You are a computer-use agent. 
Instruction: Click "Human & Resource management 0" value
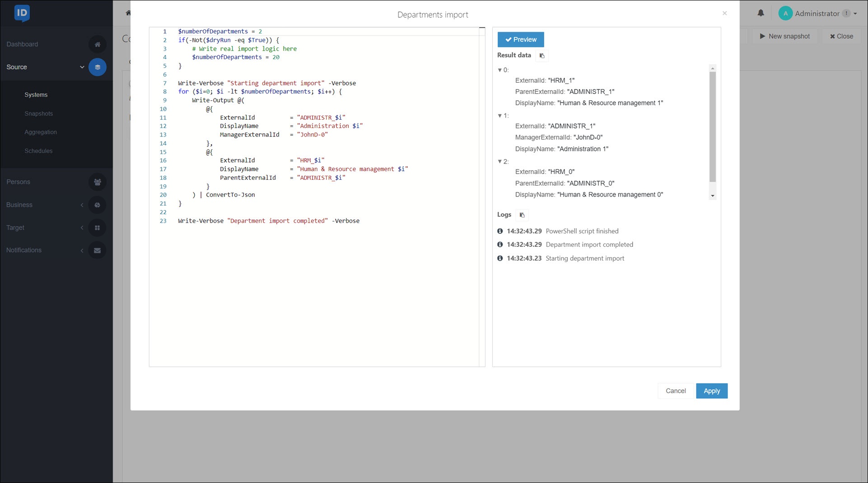click(610, 195)
